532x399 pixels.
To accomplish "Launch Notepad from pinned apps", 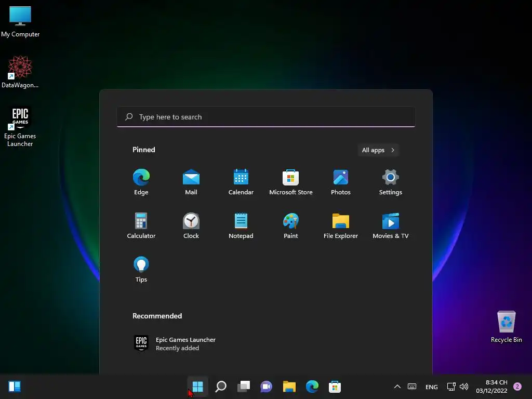I will (241, 225).
